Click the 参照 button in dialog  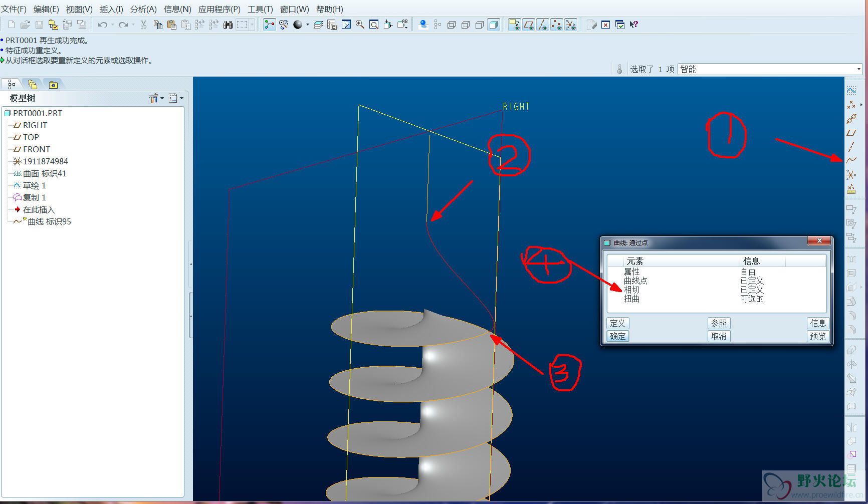tap(719, 323)
